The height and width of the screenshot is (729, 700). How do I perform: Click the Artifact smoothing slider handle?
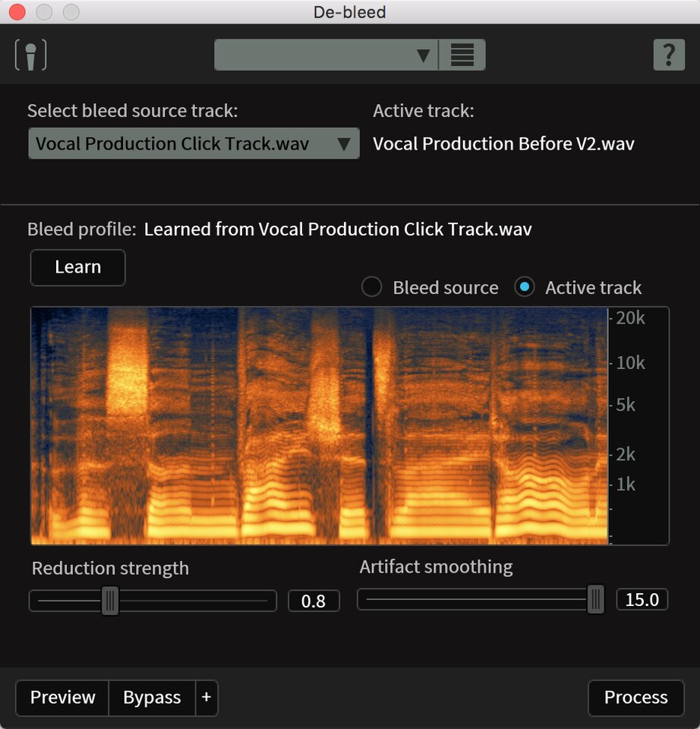[x=596, y=599]
